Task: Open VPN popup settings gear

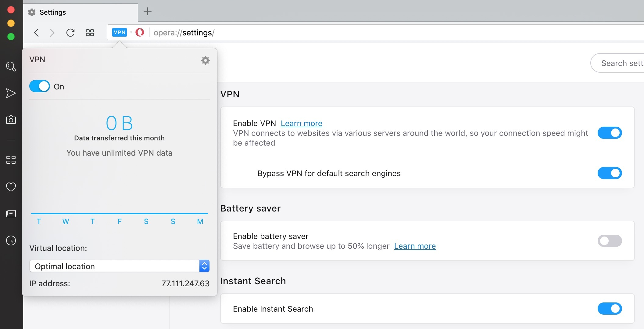Action: pyautogui.click(x=206, y=60)
